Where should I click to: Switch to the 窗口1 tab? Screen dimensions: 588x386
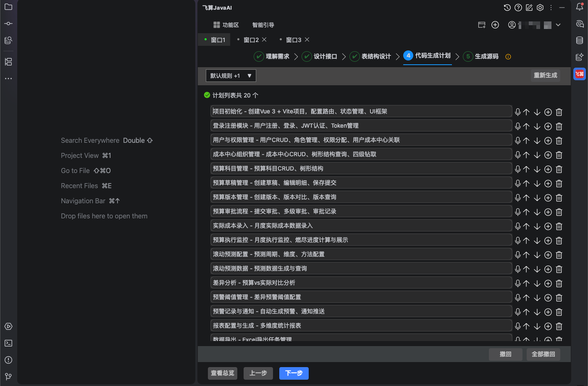coord(215,40)
